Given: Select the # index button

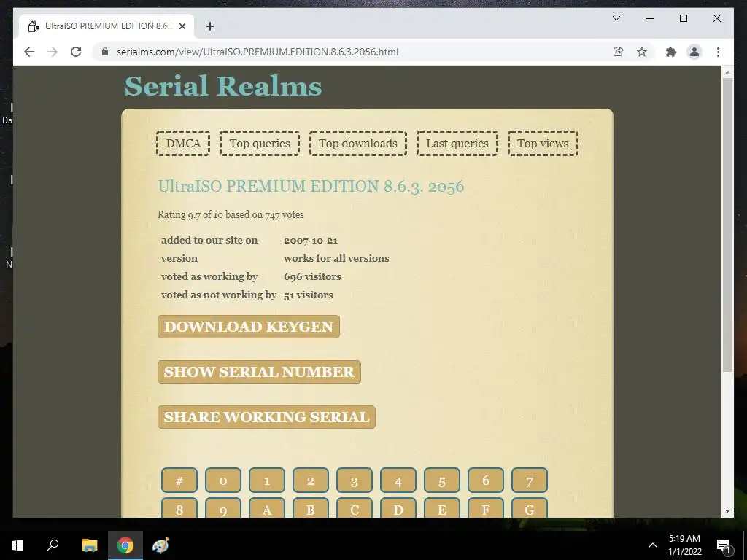Looking at the screenshot, I should (x=179, y=481).
